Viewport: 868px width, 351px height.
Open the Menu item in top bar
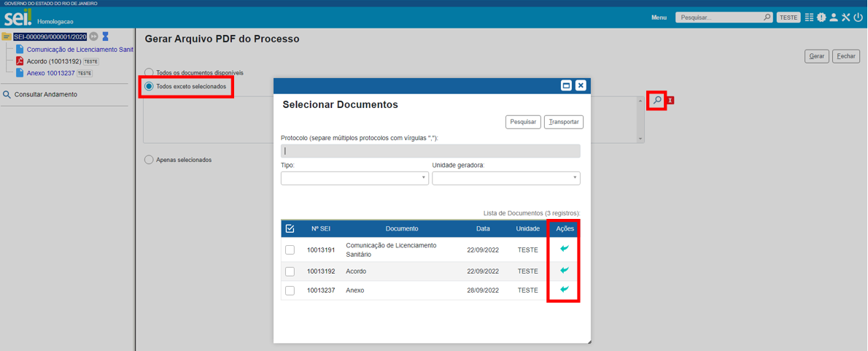(659, 18)
